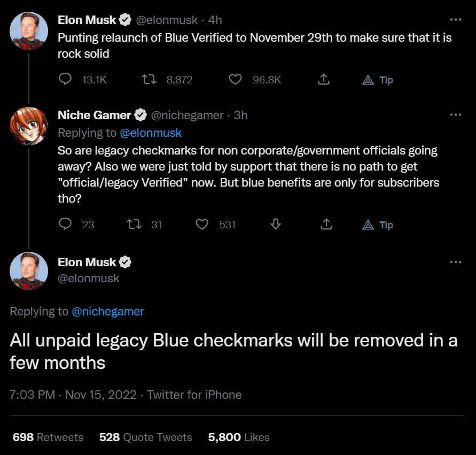Image resolution: width=476 pixels, height=455 pixels.
Task: View the 698 Retweets list
Action: (x=48, y=437)
